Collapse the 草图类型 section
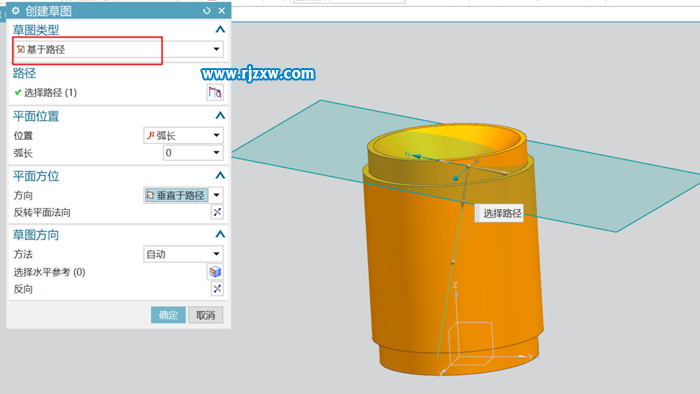 coord(220,30)
